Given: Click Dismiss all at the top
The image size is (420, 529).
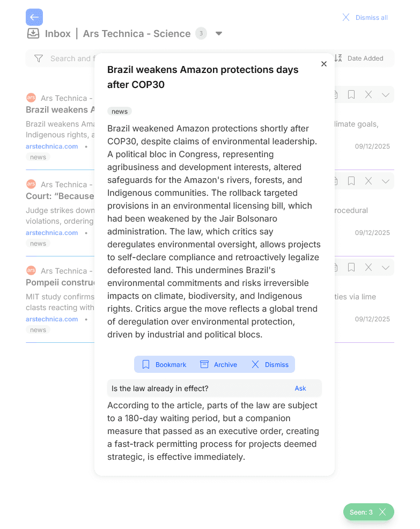Looking at the screenshot, I should pos(365,18).
